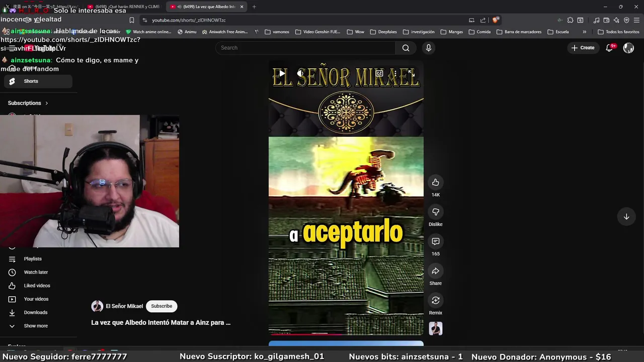The image size is (644, 362).
Task: Open Video Genshin bookmark folder
Action: tap(318, 32)
